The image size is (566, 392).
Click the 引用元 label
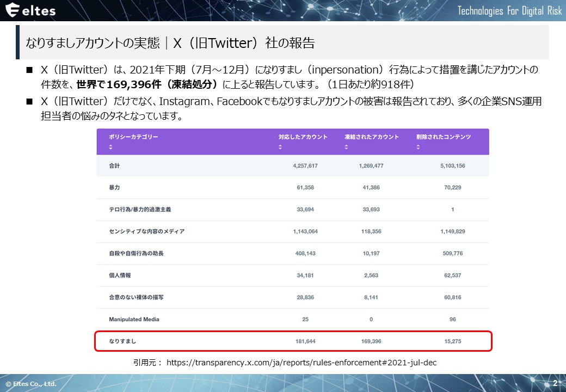coord(148,363)
